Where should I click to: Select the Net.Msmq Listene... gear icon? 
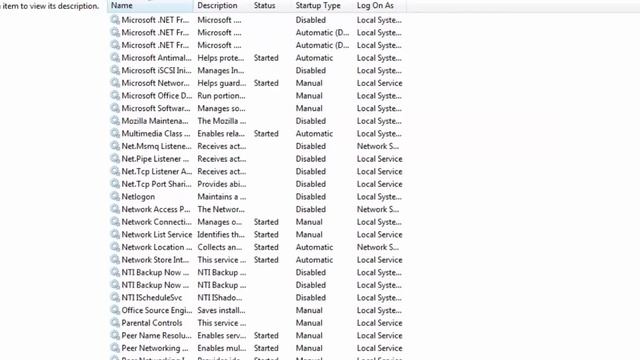(115, 146)
